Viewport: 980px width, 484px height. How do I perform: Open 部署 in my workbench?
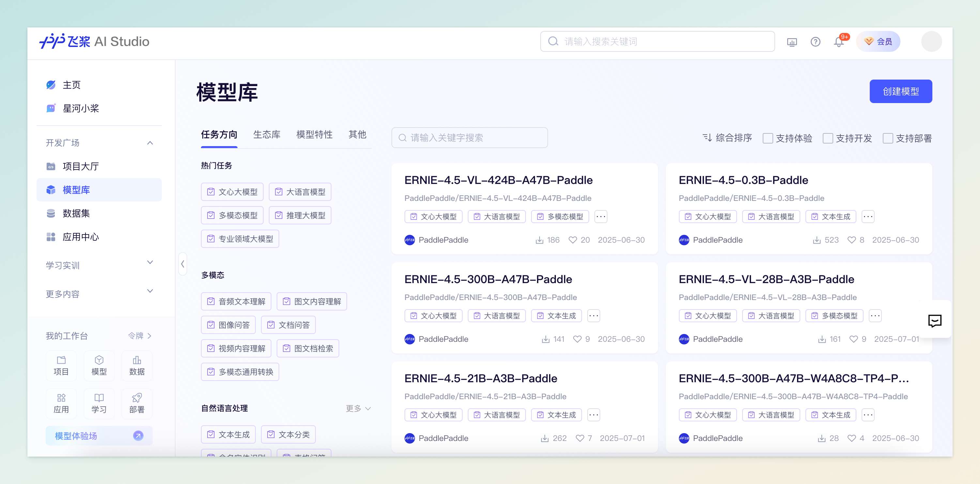pos(137,403)
